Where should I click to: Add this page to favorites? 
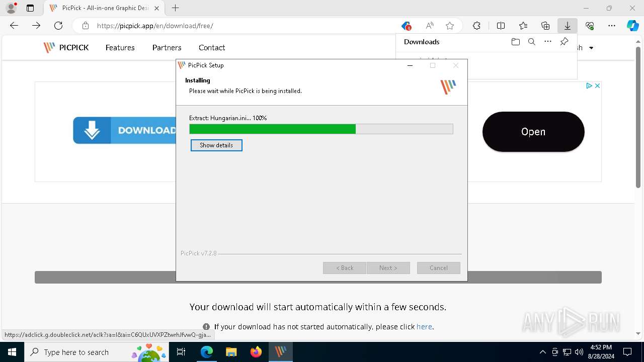pyautogui.click(x=450, y=26)
